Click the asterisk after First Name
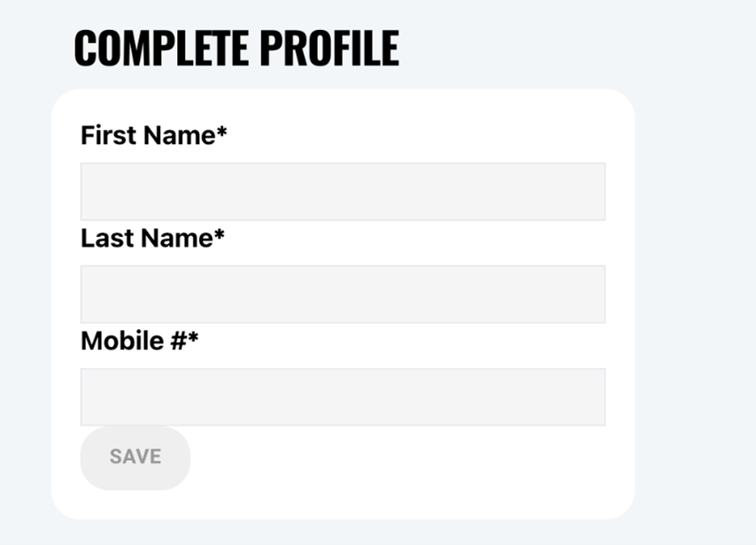The height and width of the screenshot is (545, 756). (x=222, y=133)
